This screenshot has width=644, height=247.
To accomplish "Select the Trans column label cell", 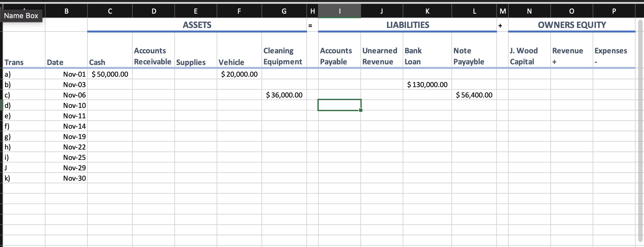I will [x=24, y=50].
